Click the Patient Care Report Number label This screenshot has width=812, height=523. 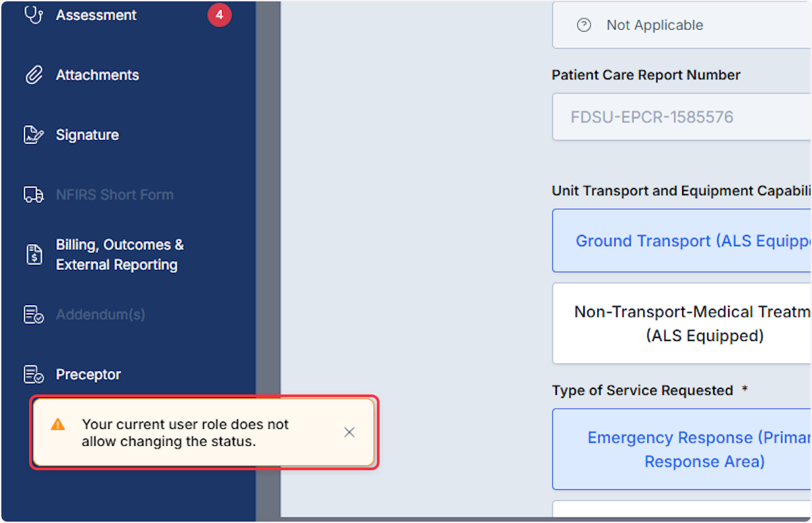click(x=646, y=75)
